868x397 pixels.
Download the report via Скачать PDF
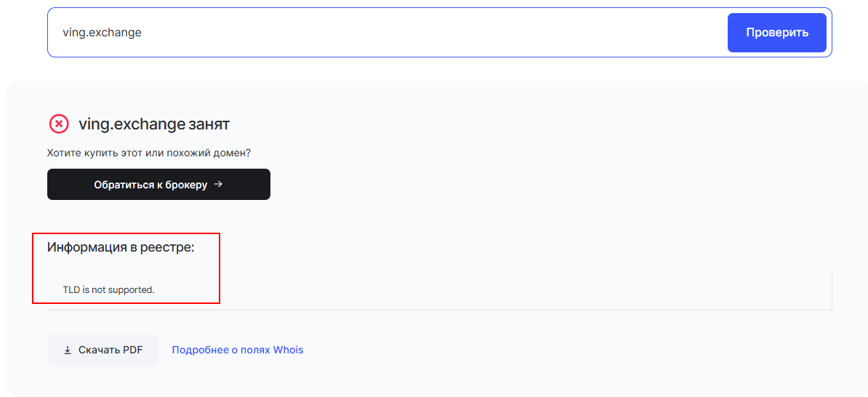click(103, 350)
